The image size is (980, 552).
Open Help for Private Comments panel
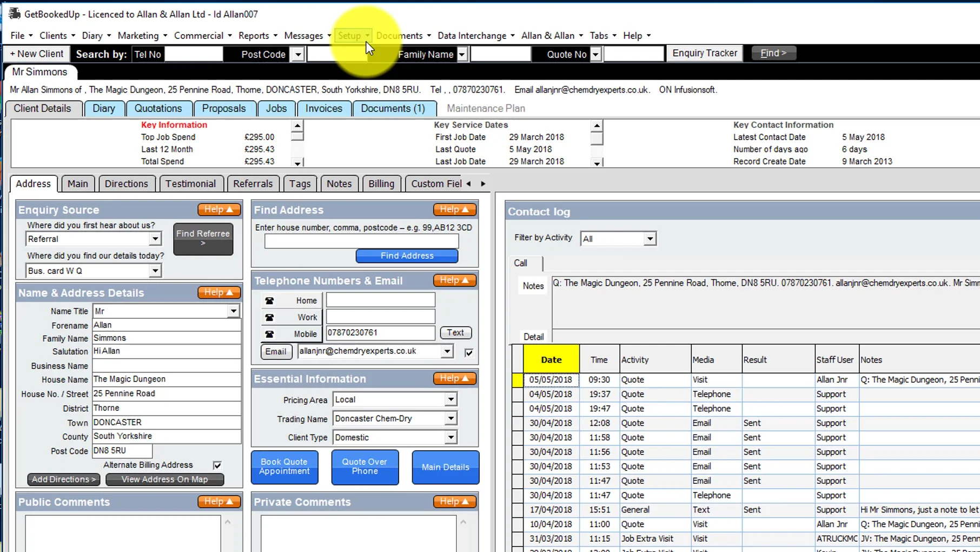click(x=455, y=502)
